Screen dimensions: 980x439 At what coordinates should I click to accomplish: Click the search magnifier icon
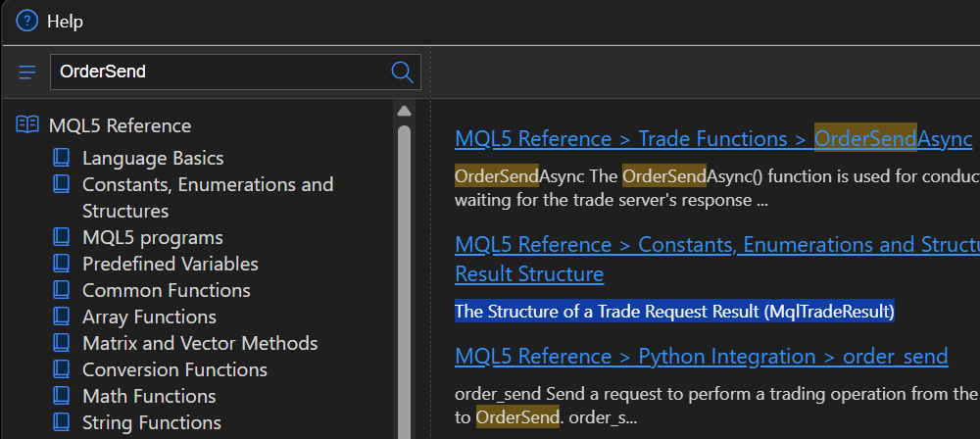click(402, 72)
